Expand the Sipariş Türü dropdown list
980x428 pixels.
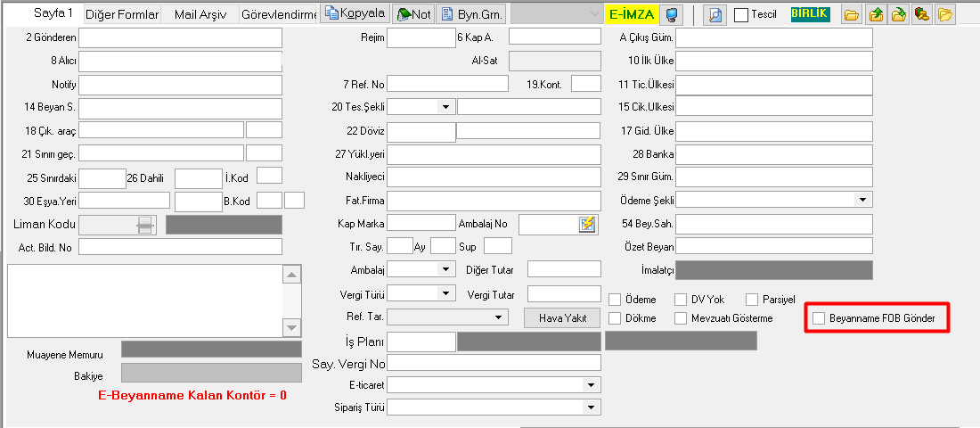pyautogui.click(x=590, y=407)
